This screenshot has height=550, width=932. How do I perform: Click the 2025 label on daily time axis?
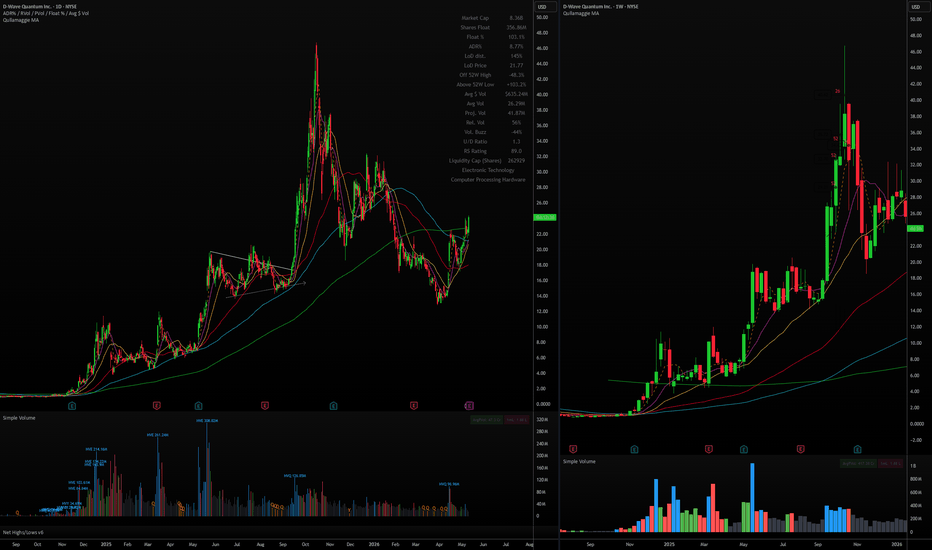[x=106, y=544]
